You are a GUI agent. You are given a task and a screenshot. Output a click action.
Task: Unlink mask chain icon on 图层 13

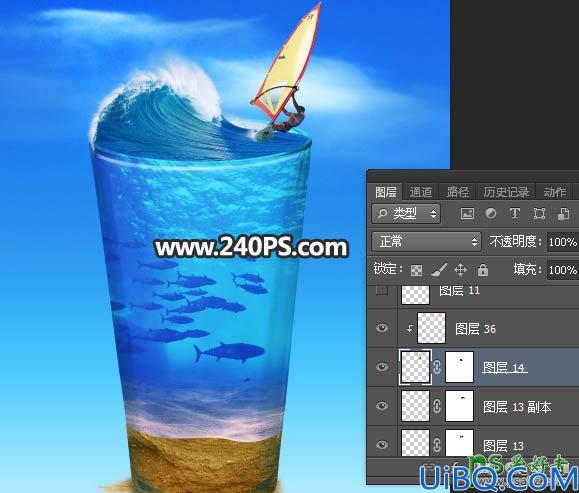[x=437, y=445]
